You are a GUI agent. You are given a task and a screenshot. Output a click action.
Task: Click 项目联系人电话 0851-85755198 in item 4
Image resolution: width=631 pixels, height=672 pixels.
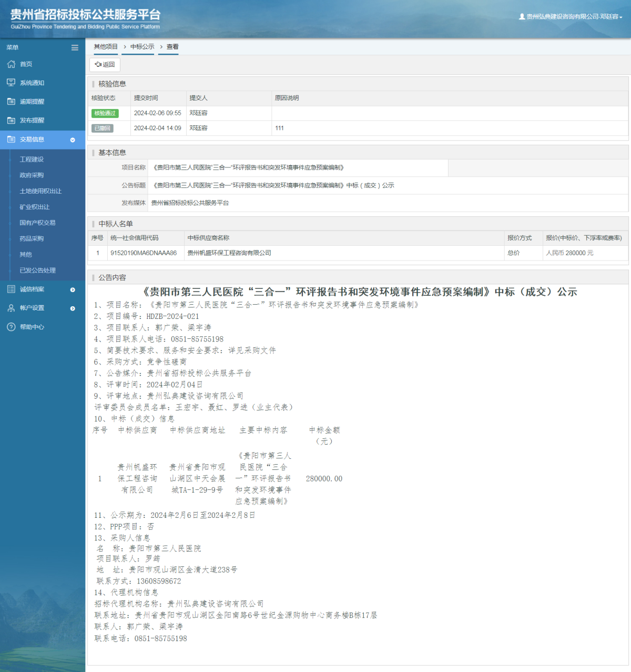(x=197, y=339)
